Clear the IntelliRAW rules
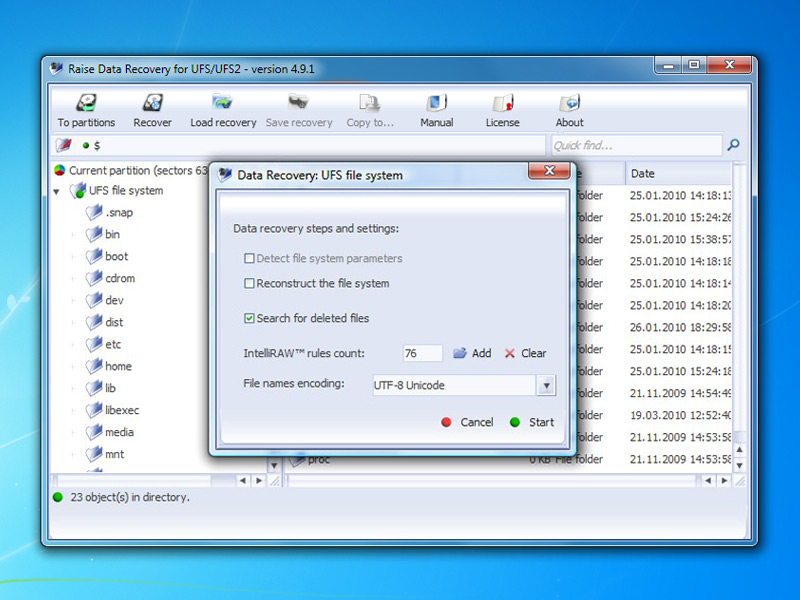 coord(526,353)
